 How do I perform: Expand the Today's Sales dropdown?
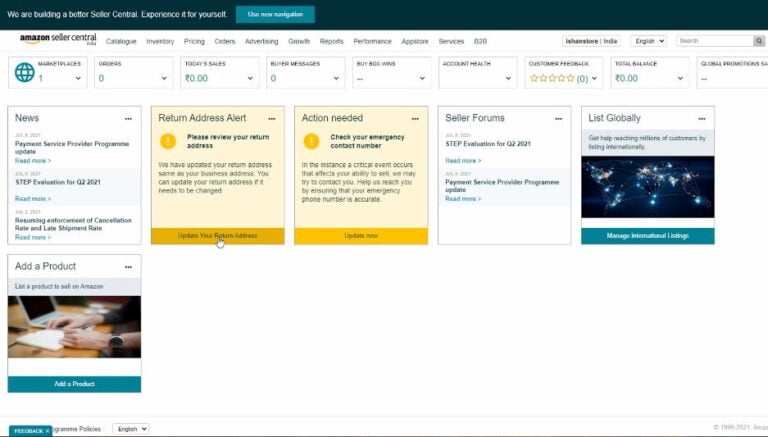coord(251,78)
